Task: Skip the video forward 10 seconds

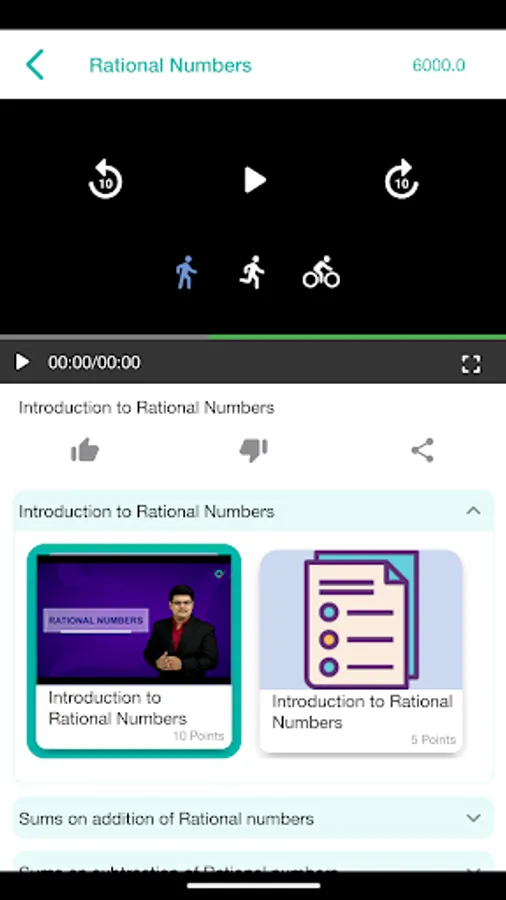Action: tap(402, 179)
